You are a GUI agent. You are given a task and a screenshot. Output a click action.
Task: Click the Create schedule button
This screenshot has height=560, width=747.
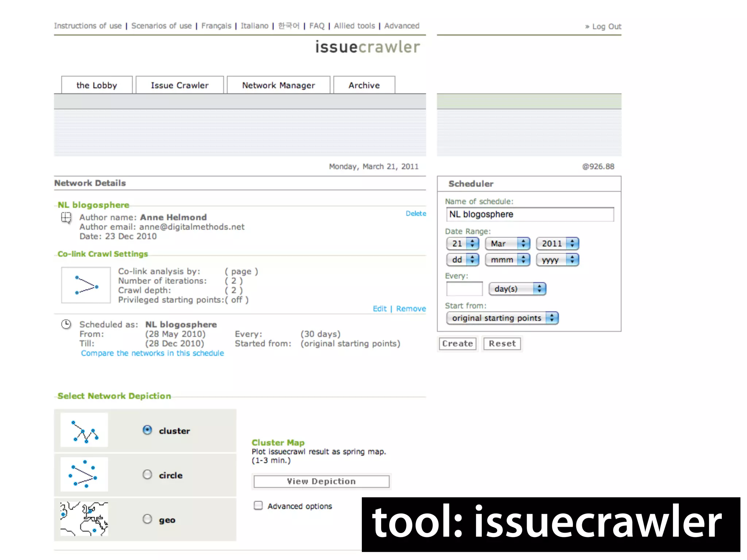(457, 343)
